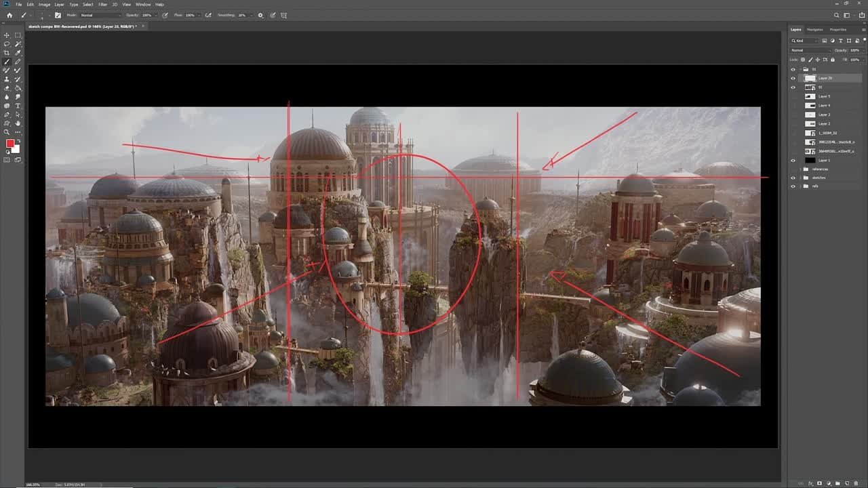Select the Horizontal Type tool
The height and width of the screenshot is (488, 868).
(x=18, y=106)
